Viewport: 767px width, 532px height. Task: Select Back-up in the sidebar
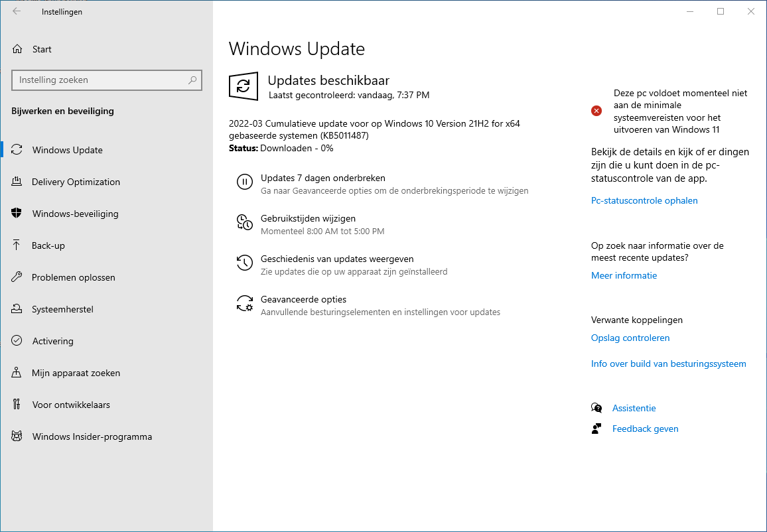coord(48,245)
